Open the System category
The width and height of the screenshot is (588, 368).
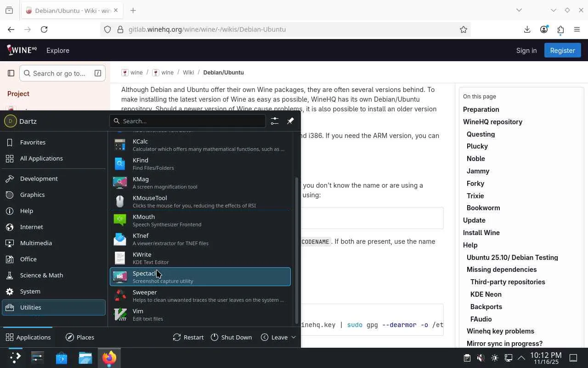54,291
